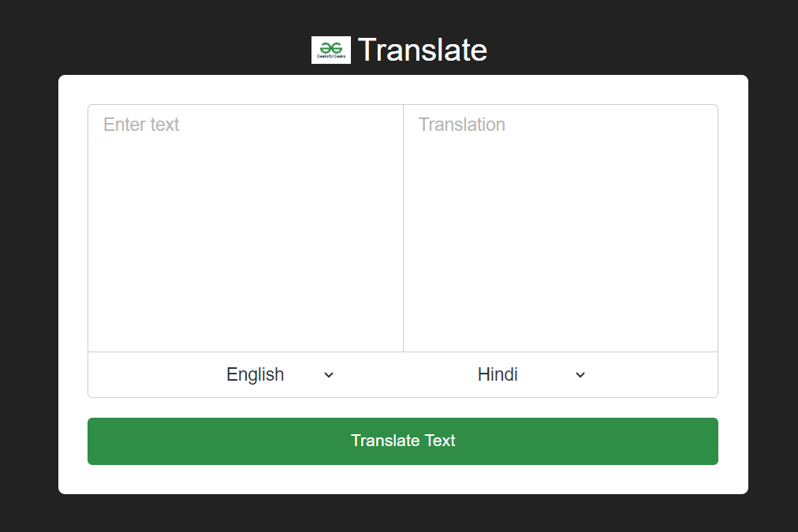This screenshot has width=798, height=532.
Task: Open the Hindi target language dropdown
Action: [531, 374]
